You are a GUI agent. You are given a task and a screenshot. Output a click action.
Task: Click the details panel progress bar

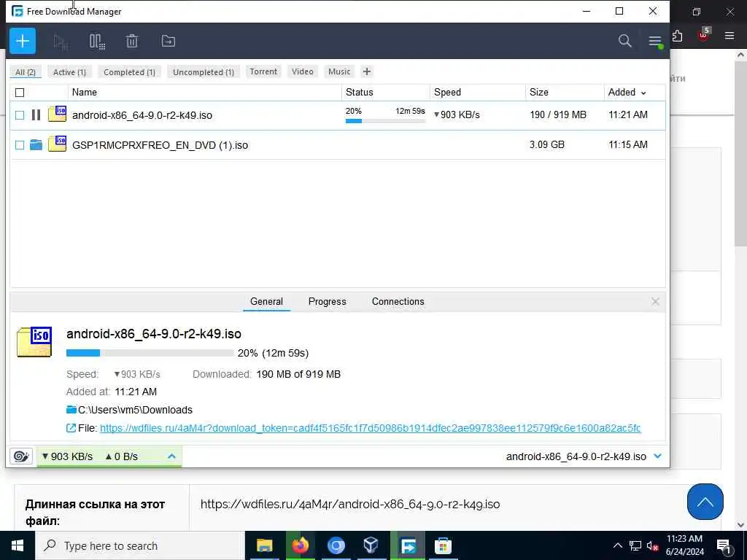(150, 353)
